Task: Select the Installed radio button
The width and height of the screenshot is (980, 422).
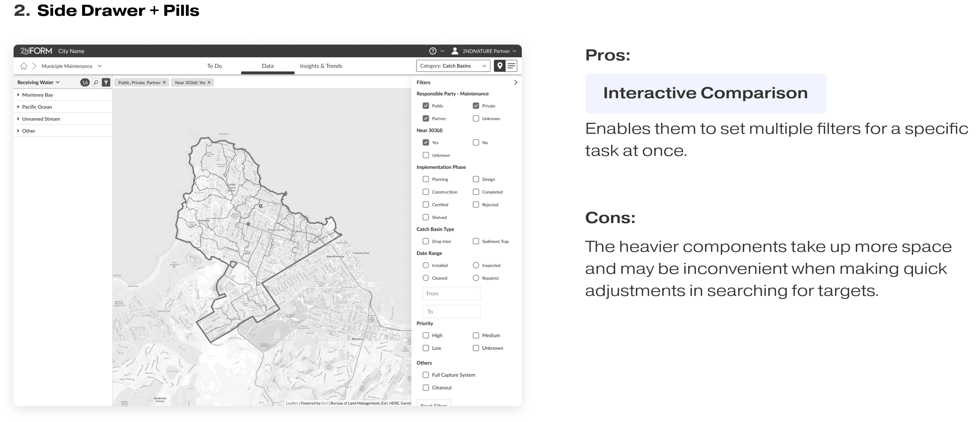Action: coord(426,265)
